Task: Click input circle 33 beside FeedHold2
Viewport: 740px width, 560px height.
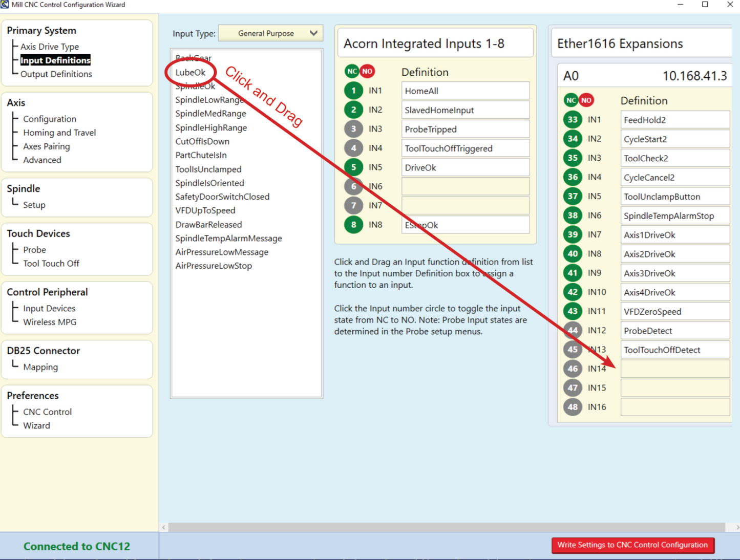Action: pyautogui.click(x=573, y=120)
